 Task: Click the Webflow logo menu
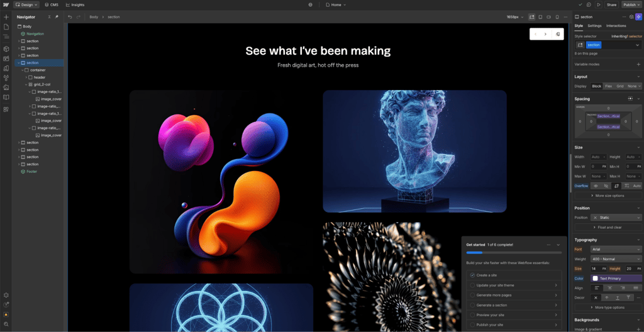tap(6, 5)
